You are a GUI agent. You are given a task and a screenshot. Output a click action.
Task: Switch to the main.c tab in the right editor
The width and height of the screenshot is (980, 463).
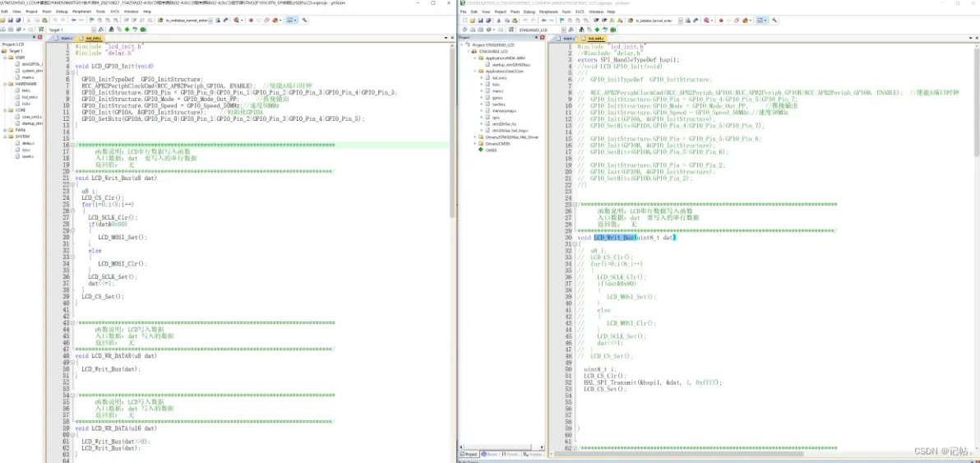click(x=567, y=38)
